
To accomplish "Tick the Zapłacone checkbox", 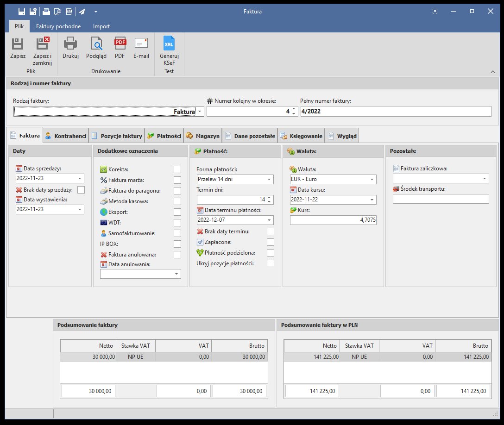I will (271, 242).
